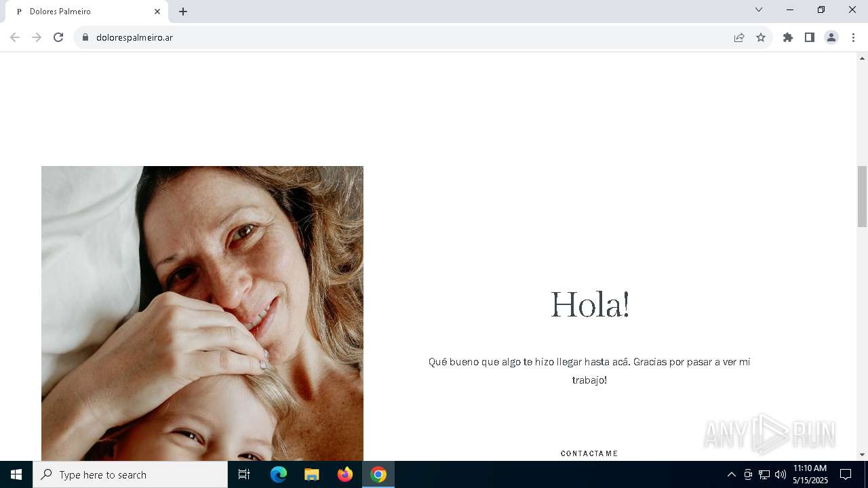Click the scrollbar up arrow
The height and width of the screenshot is (488, 868).
pyautogui.click(x=863, y=58)
